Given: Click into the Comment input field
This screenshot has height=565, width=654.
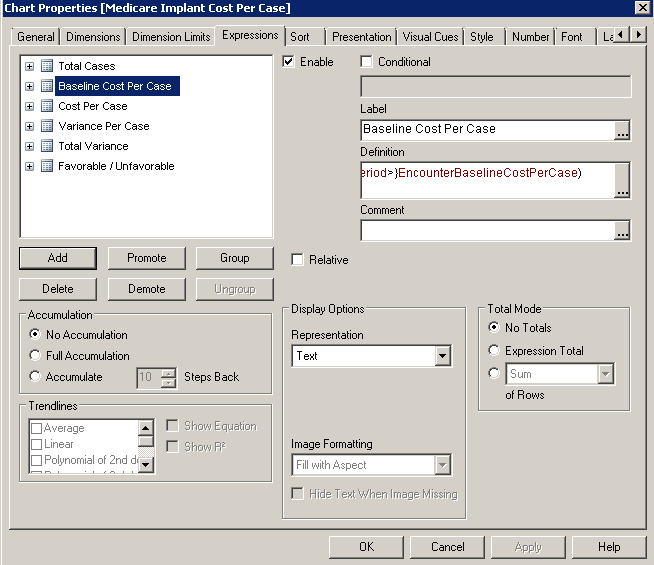Looking at the screenshot, I should tap(488, 231).
